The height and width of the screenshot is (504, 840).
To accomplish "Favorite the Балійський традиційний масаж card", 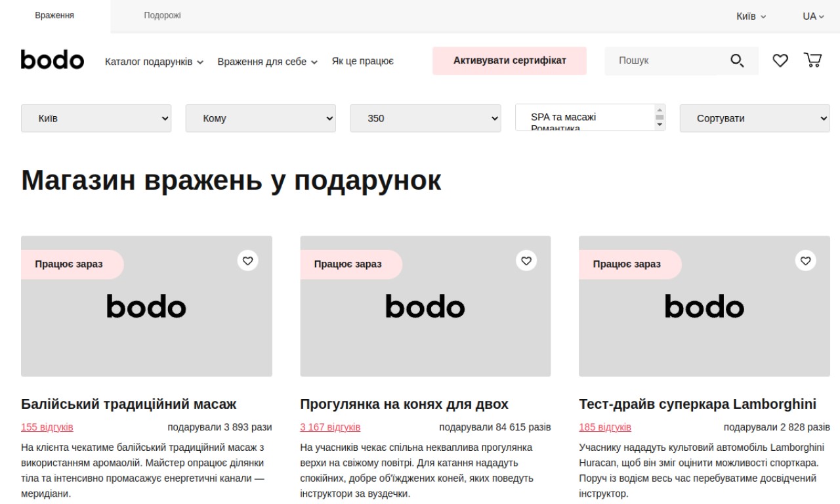I will (247, 261).
